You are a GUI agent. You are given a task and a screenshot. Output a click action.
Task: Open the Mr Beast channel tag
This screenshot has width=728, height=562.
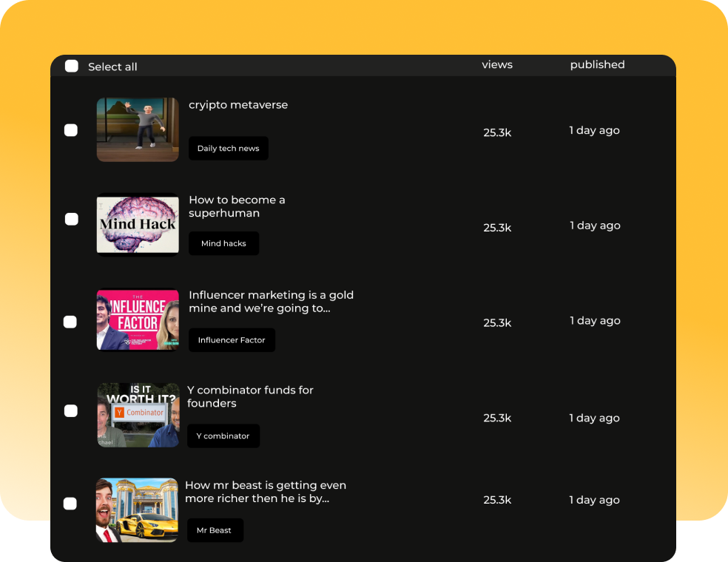pos(215,530)
